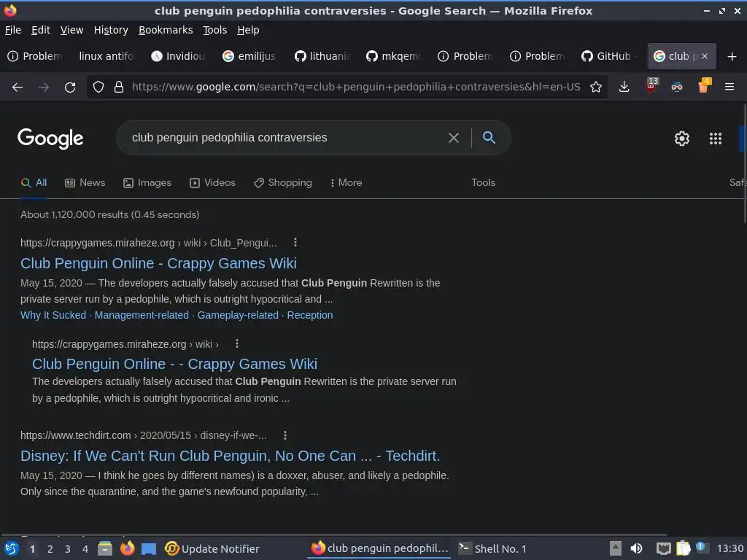Jump to Reception section
The image size is (747, 560).
click(309, 315)
